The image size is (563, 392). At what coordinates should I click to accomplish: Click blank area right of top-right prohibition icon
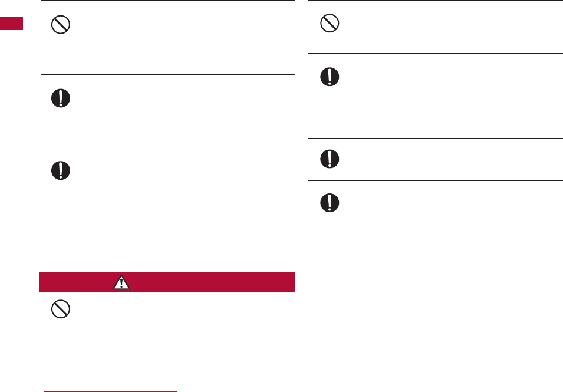coord(442,27)
